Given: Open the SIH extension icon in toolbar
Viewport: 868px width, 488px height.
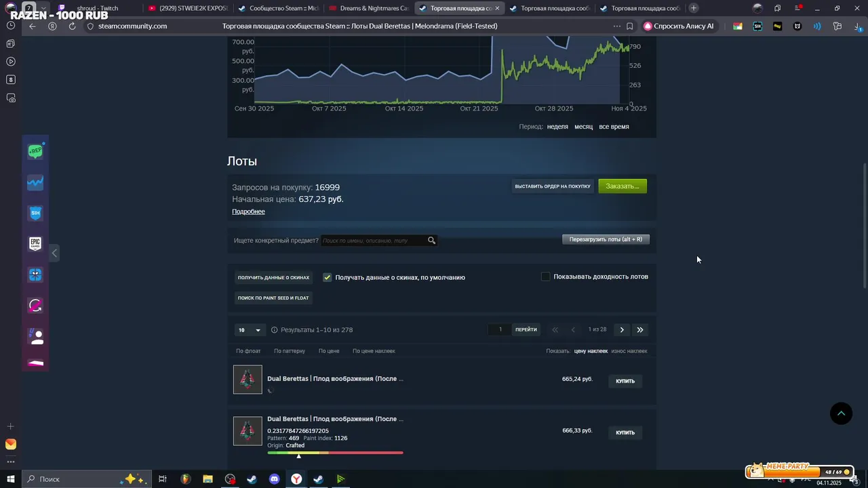Looking at the screenshot, I should click(x=757, y=26).
